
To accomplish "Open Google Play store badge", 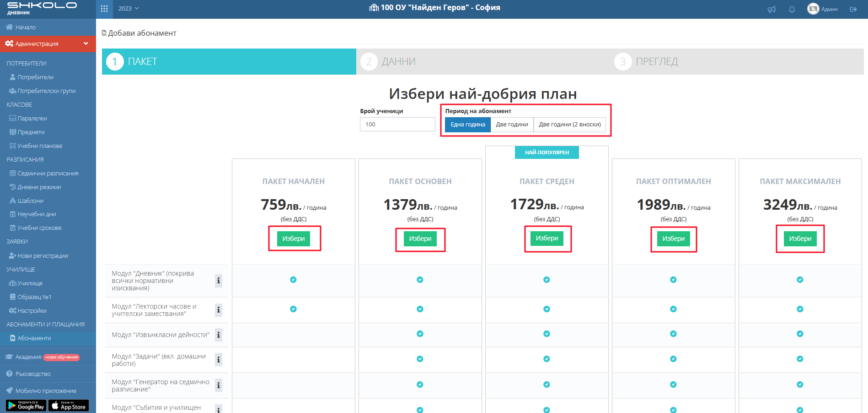I will pyautogui.click(x=26, y=406).
